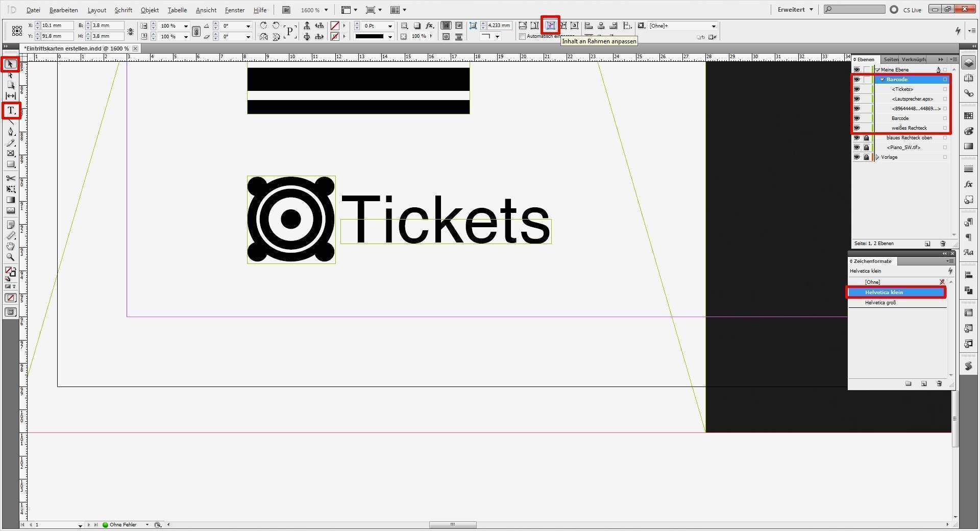The width and height of the screenshot is (980, 531).
Task: Select the Selection tool (black arrow)
Action: [10, 64]
